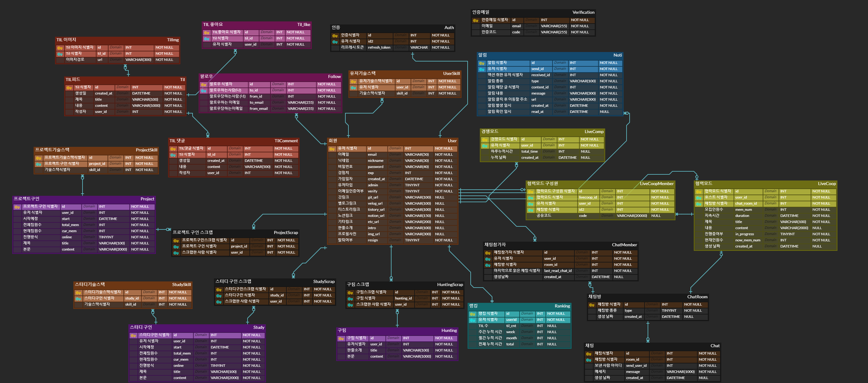Click the nickname column field in User table
Image resolution: width=868 pixels, height=383 pixels.
tap(375, 161)
